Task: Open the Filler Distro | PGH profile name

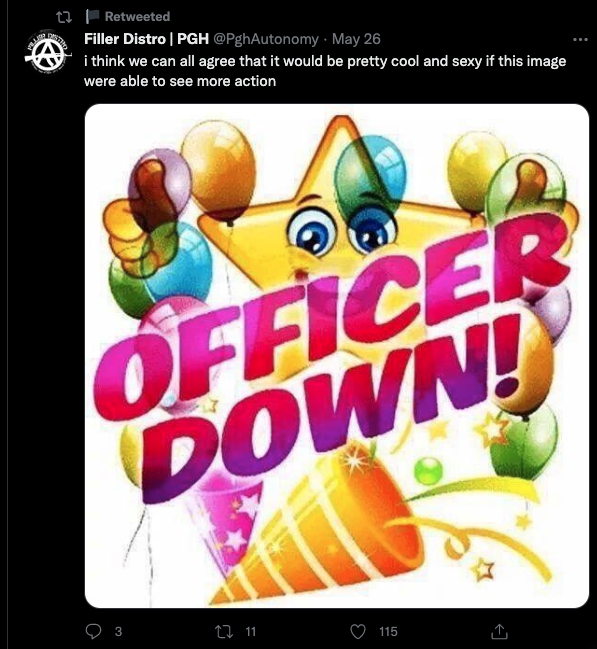Action: [146, 39]
